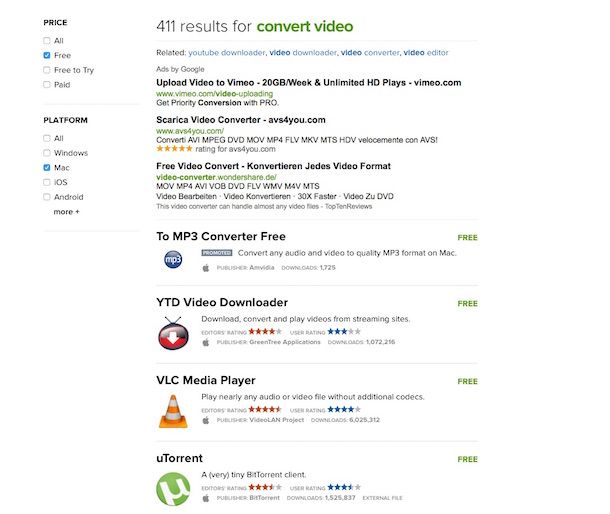Viewport: 610px width, 514px height.
Task: Click the FREE label next to uTorrent
Action: pos(467,459)
